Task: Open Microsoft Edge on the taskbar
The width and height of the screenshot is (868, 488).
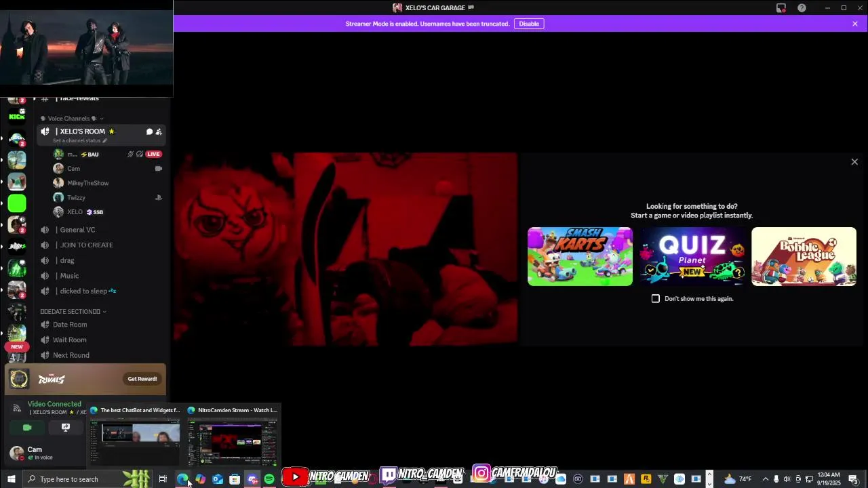Action: point(182,479)
